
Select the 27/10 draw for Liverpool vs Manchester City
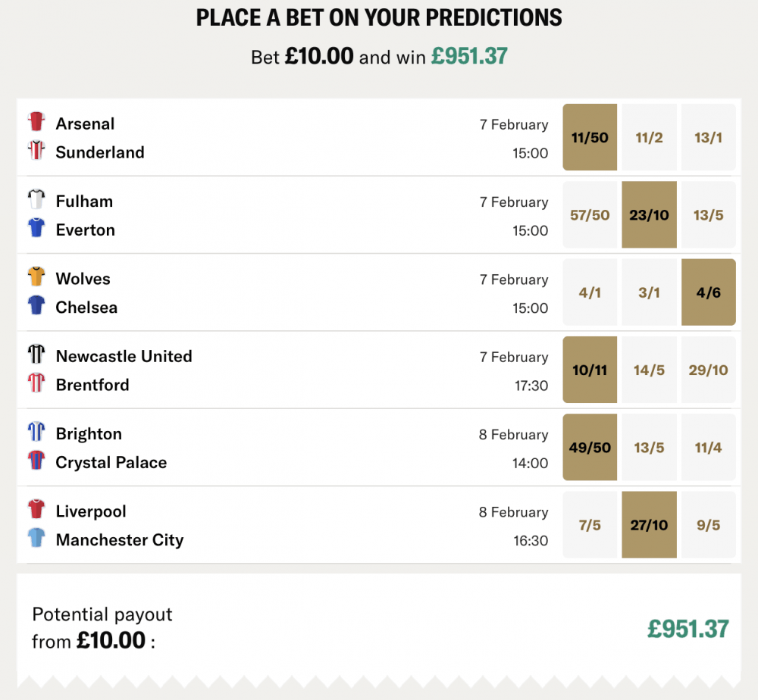point(650,524)
